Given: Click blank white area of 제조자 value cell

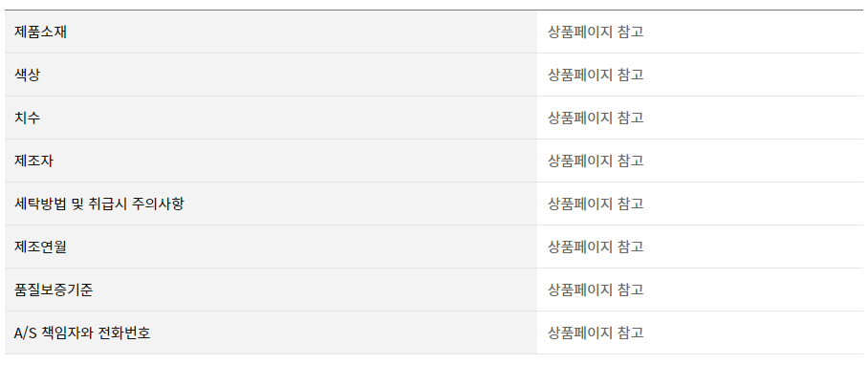Looking at the screenshot, I should [x=753, y=161].
